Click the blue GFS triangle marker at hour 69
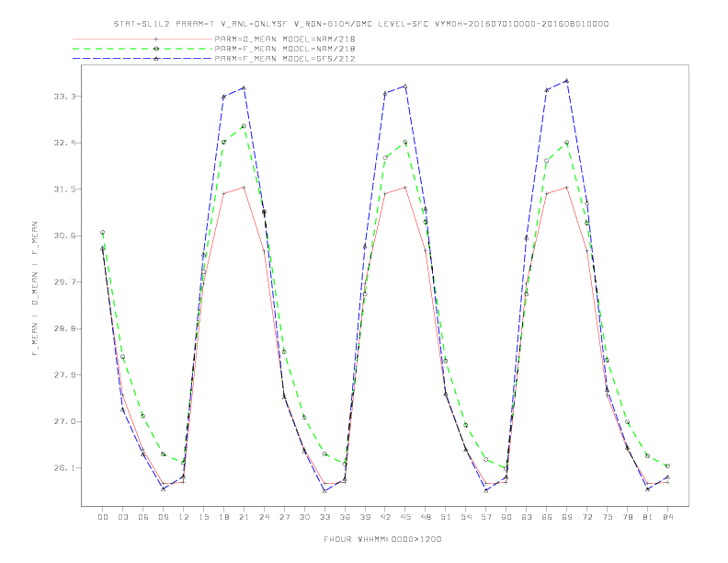 [x=567, y=81]
